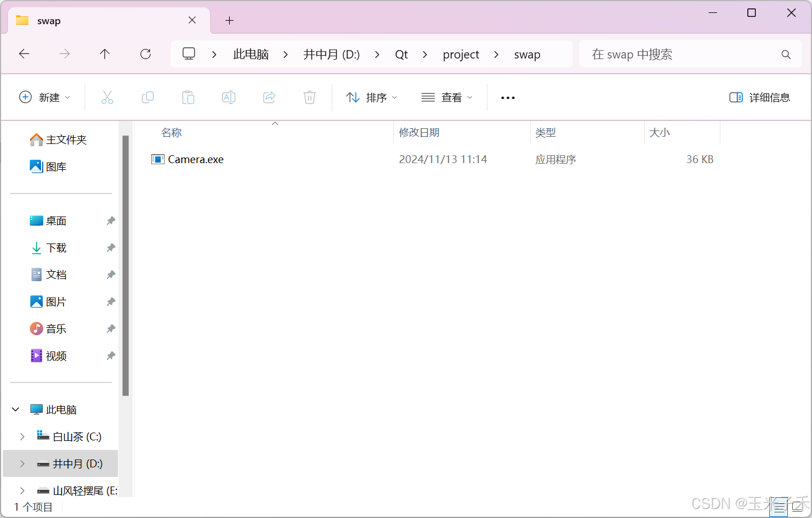Click project in the address breadcrumb
This screenshot has height=518, width=812.
tap(461, 55)
